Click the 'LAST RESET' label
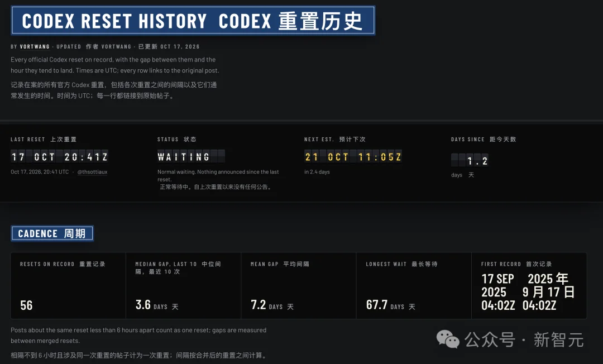The height and width of the screenshot is (364, 603). [28, 140]
